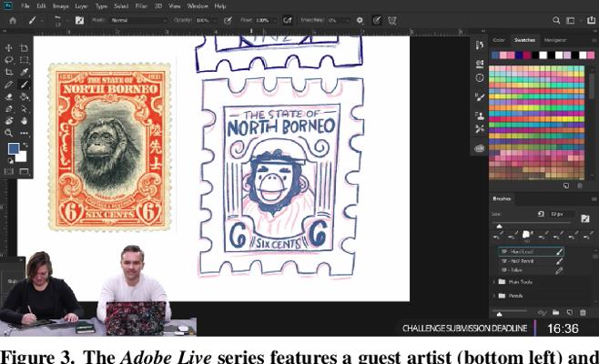
Task: Select the highlighted Hard Lead brush
Action: pos(532,252)
